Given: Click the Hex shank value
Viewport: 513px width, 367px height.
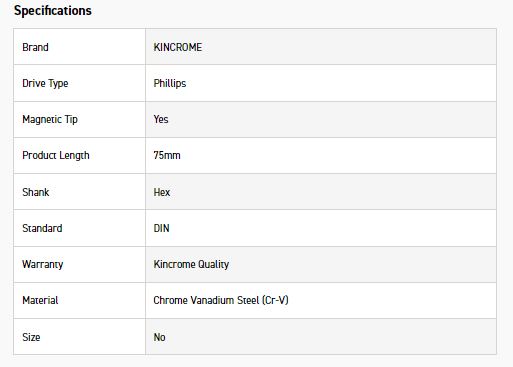Looking at the screenshot, I should click(162, 192).
